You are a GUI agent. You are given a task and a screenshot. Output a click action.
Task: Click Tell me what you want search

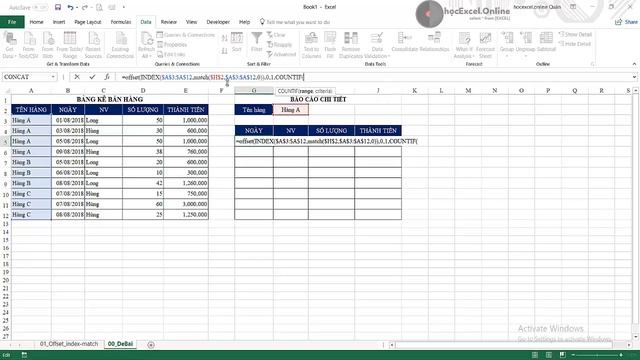(x=295, y=22)
